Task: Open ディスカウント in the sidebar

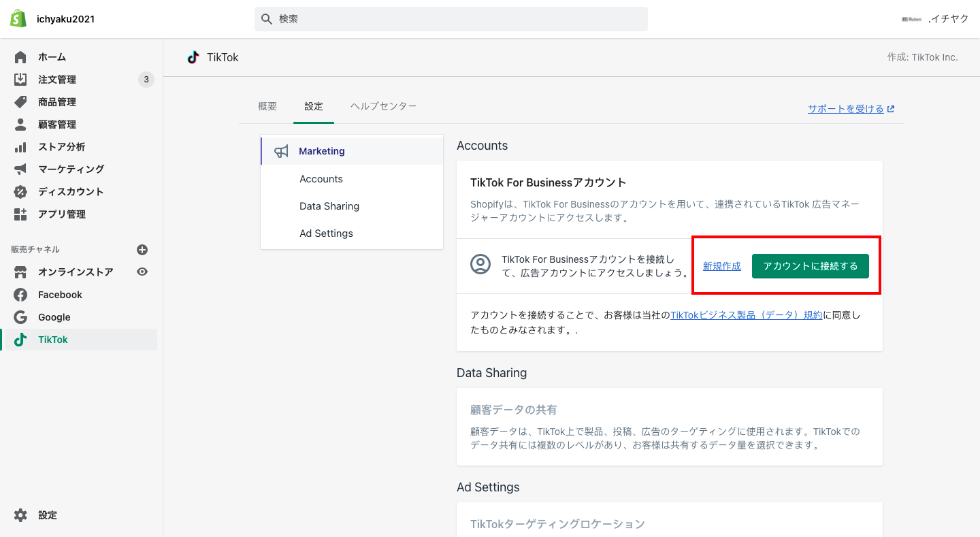Action: pos(71,191)
